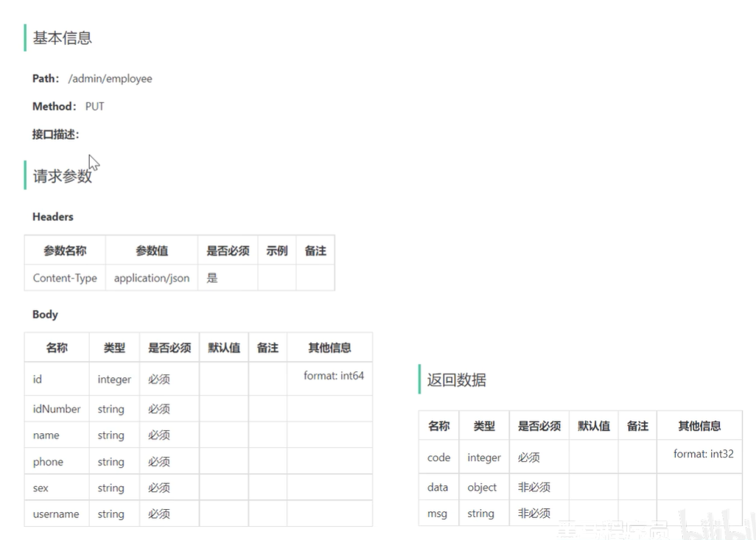Image resolution: width=756 pixels, height=540 pixels.
Task: Select the code field in response table
Action: (438, 457)
